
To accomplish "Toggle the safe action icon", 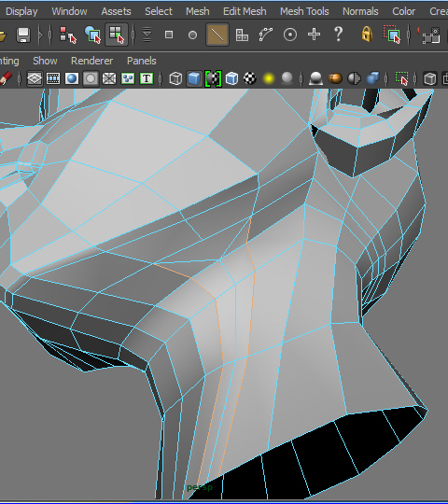I will tap(128, 78).
